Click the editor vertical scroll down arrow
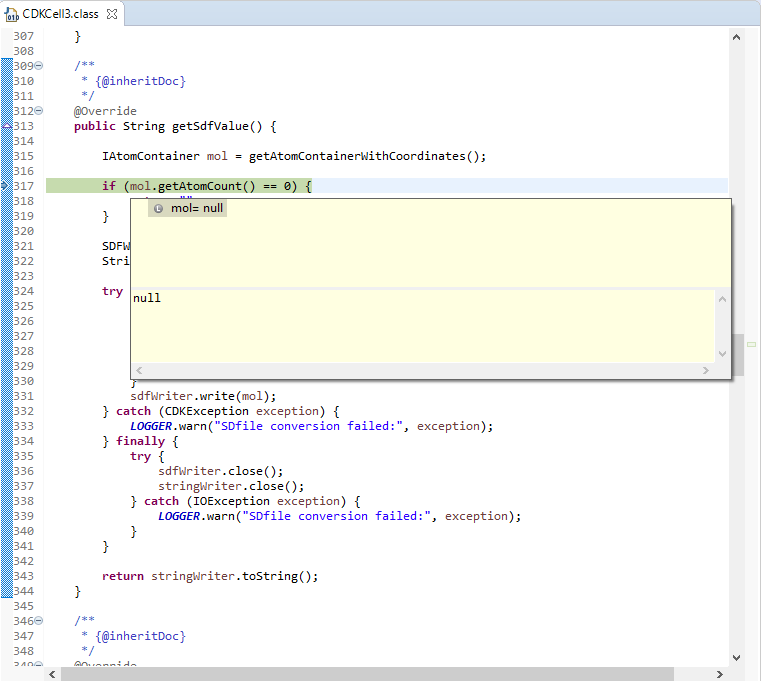Image resolution: width=763 pixels, height=681 pixels. [736, 658]
